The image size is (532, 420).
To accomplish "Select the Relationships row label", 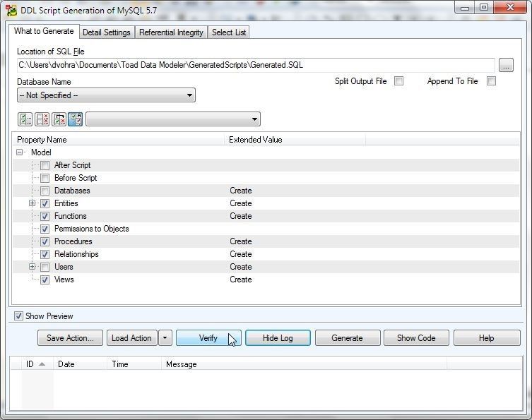I will (76, 254).
